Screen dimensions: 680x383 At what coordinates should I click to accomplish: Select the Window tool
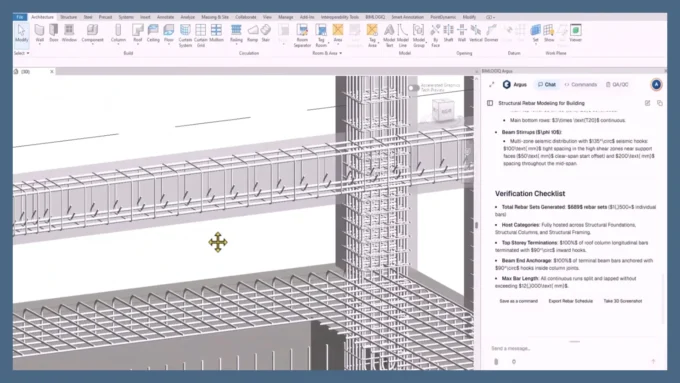click(69, 33)
